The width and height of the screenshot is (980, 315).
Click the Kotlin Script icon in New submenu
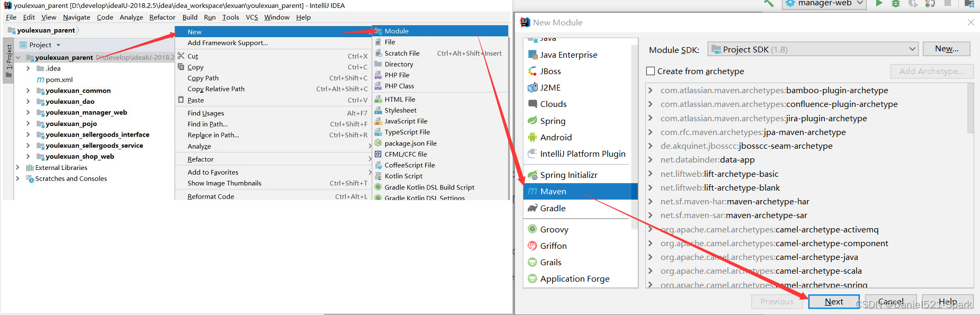pyautogui.click(x=378, y=176)
